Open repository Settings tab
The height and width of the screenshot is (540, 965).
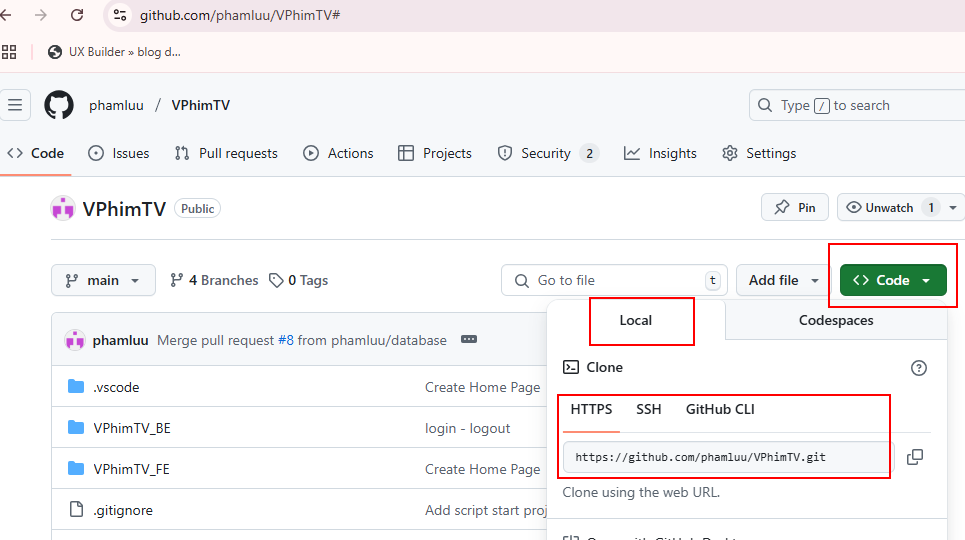tap(759, 153)
